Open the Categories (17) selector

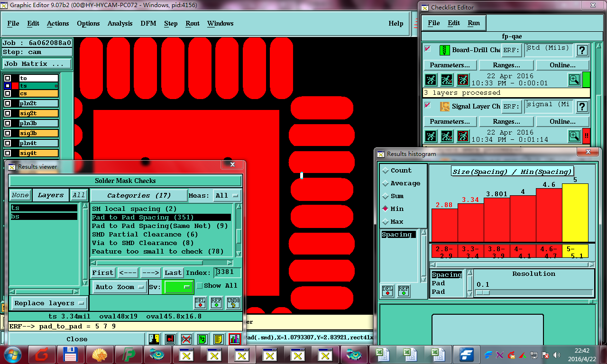(x=138, y=195)
